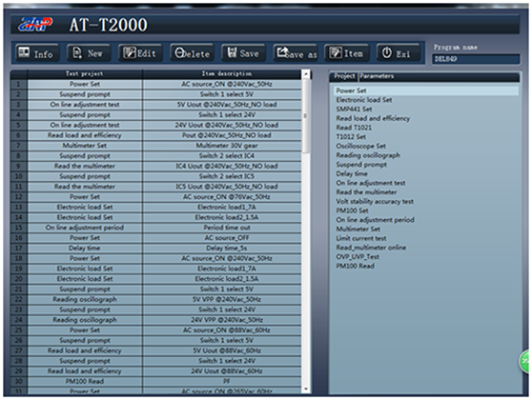Click the Exit power icon
Viewport: 532px width, 400px height.
point(387,53)
